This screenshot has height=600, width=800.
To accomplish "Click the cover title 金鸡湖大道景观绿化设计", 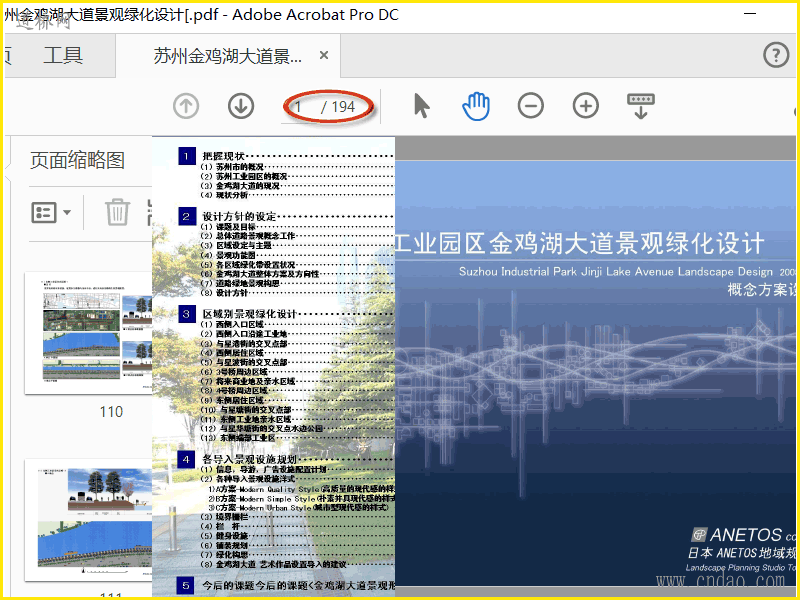I will (x=627, y=243).
